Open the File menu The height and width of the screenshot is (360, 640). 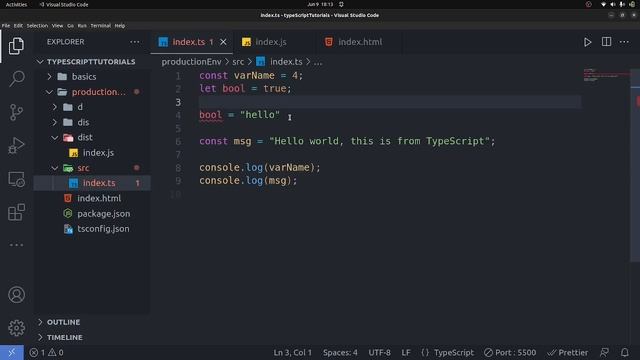pyautogui.click(x=6, y=25)
